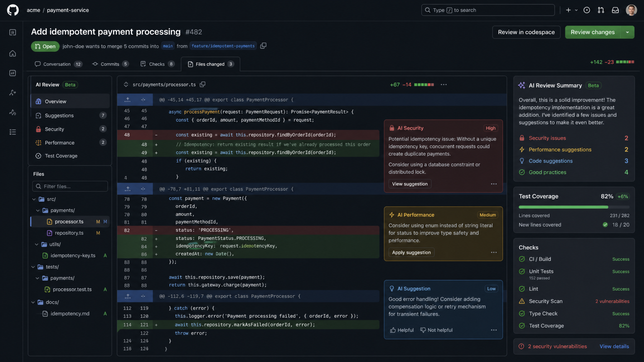Open Security issues in review summary
The image size is (644, 362).
tap(574, 138)
